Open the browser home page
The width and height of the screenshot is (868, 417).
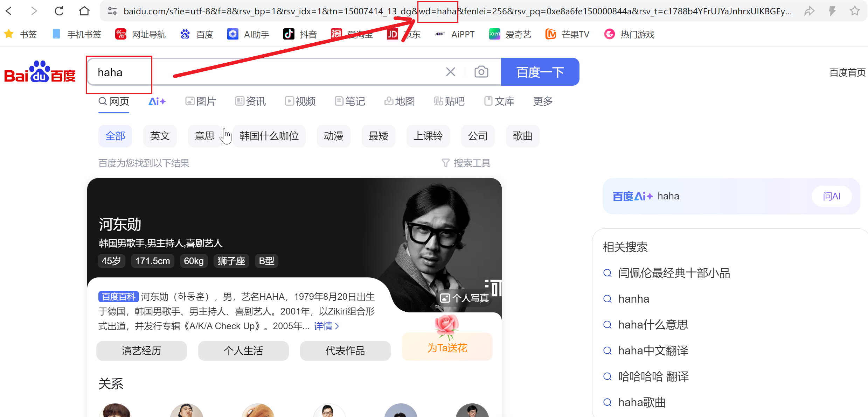84,11
